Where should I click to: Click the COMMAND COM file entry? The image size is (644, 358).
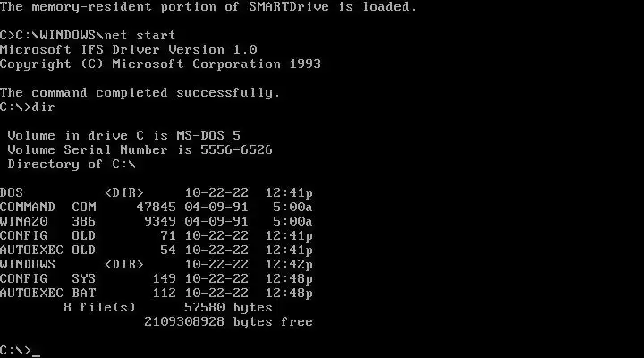(48, 207)
